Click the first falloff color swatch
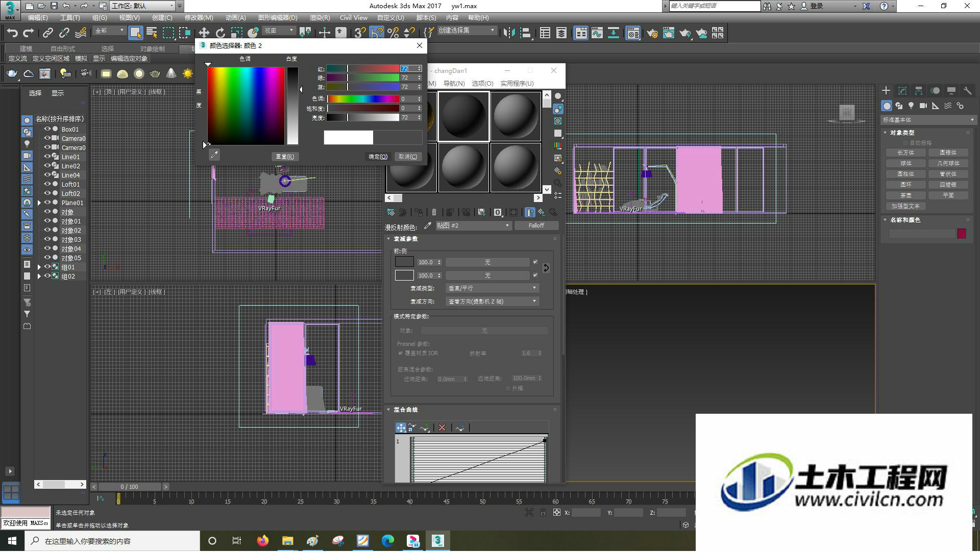980x552 pixels. point(404,262)
